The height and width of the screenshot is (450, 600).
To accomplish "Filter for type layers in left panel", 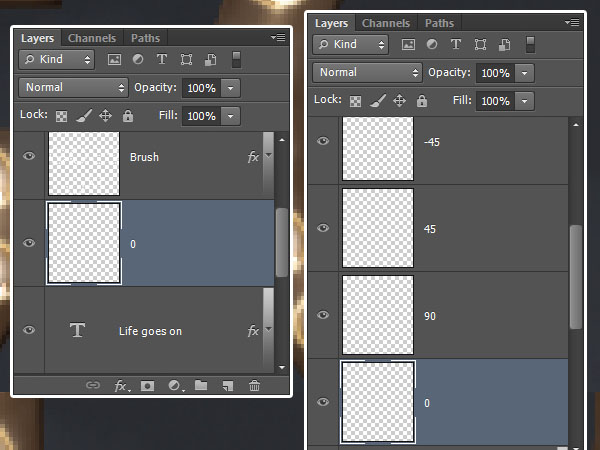I will click(x=161, y=60).
